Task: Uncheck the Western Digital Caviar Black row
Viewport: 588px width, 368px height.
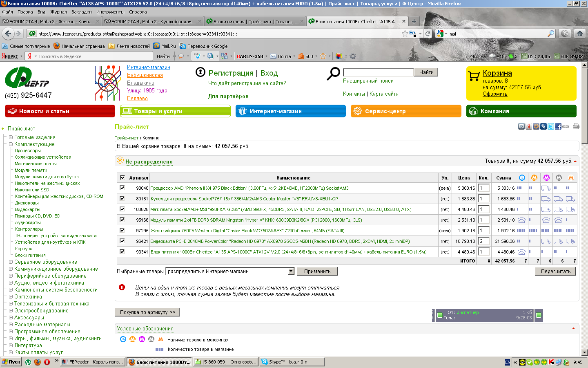Action: pyautogui.click(x=122, y=230)
